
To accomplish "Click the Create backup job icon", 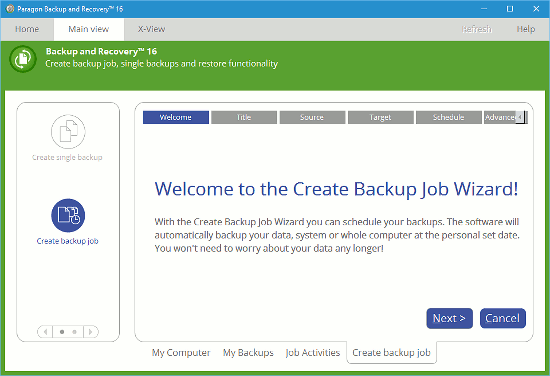I will click(x=68, y=215).
